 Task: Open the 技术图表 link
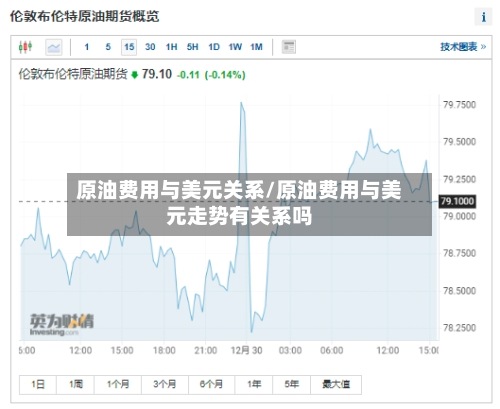(463, 47)
